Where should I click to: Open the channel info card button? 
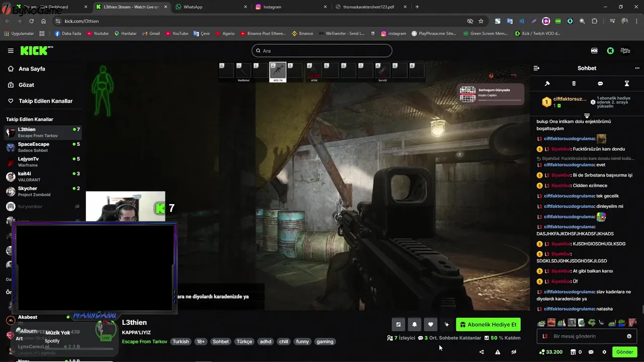398,325
